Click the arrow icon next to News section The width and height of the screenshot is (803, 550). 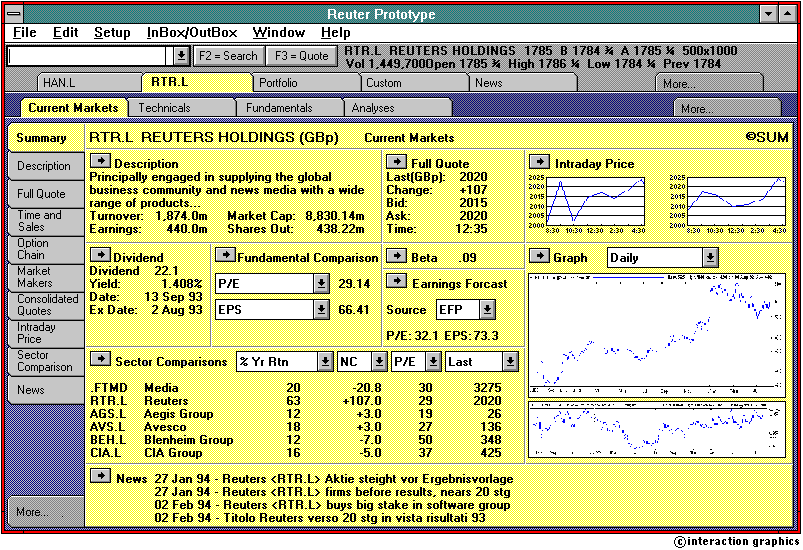(x=100, y=476)
